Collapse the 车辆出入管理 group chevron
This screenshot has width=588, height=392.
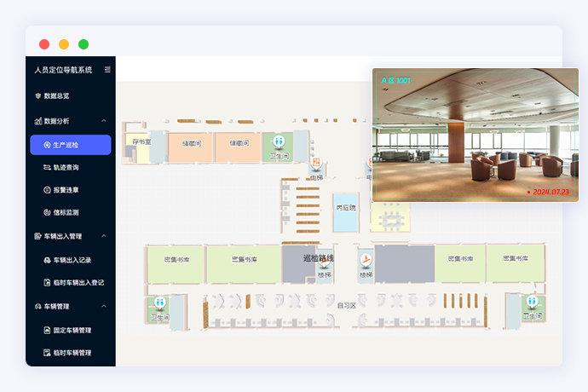104,236
